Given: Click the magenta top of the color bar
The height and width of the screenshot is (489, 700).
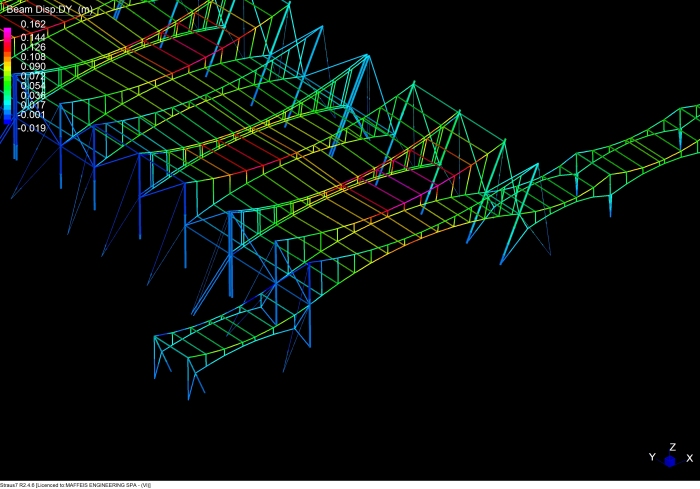Looking at the screenshot, I should (8, 33).
